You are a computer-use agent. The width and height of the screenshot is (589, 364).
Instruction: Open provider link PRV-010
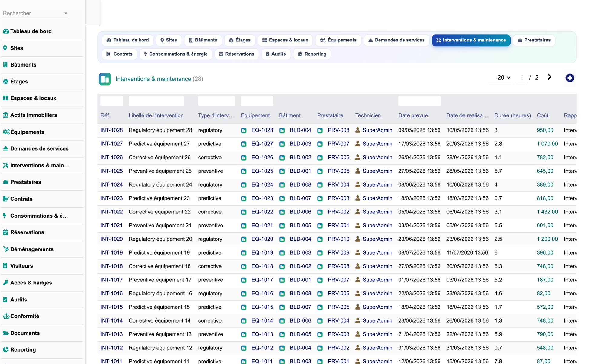point(338,239)
